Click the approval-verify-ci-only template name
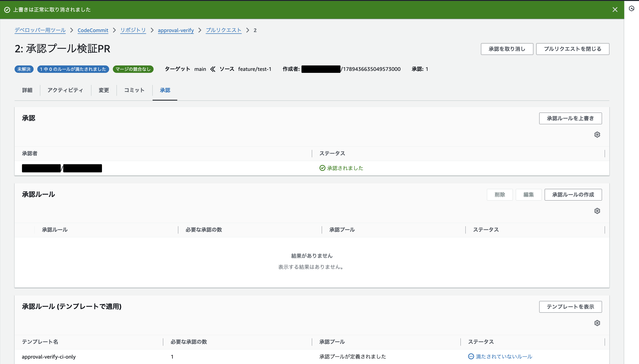Screen dimensions: 639x364 tap(49, 357)
